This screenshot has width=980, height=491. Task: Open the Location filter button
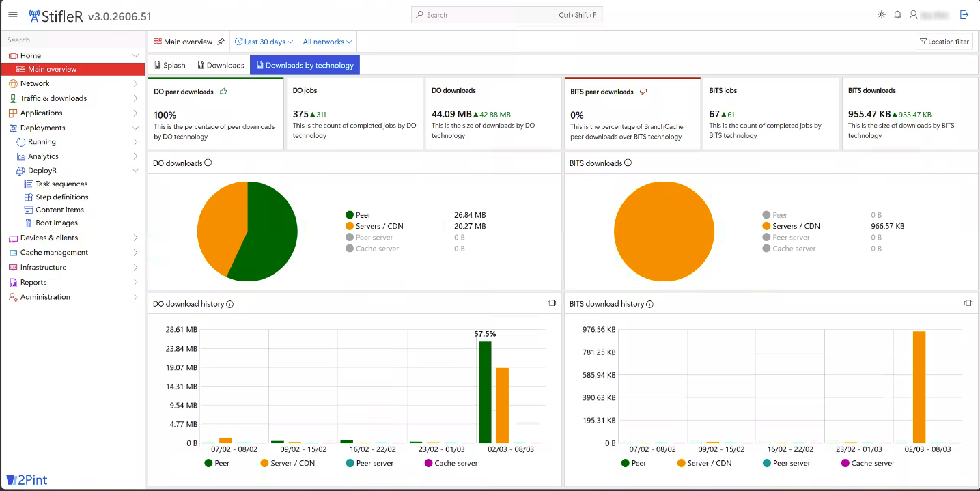click(x=944, y=42)
